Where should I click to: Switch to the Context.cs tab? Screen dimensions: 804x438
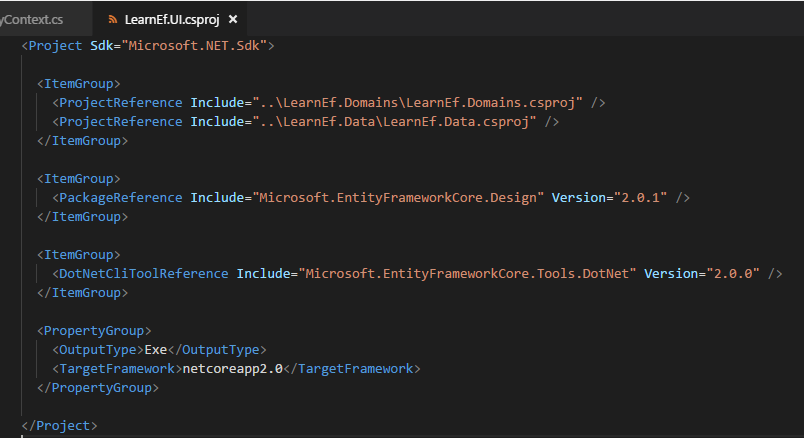(x=32, y=19)
